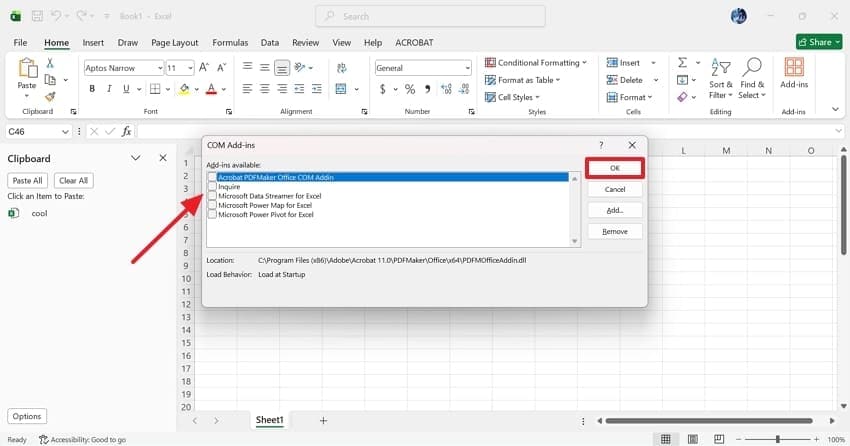
Task: Click OK in COM Add-ins dialog
Action: point(615,168)
